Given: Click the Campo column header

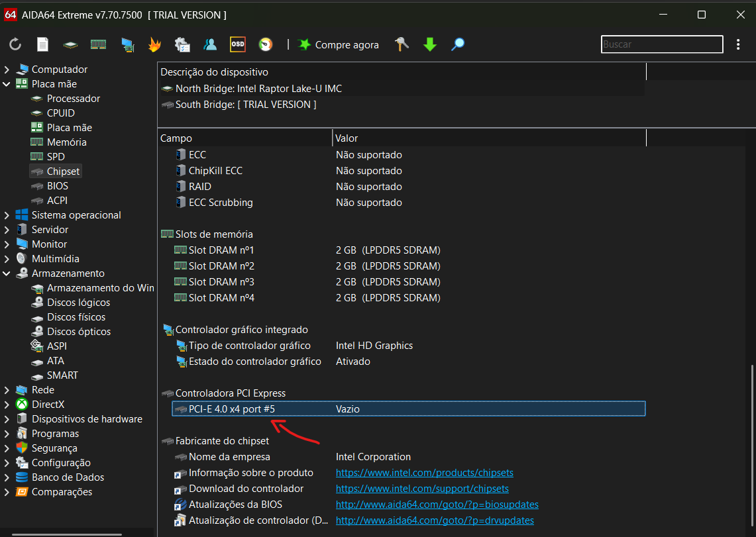Looking at the screenshot, I should [245, 138].
